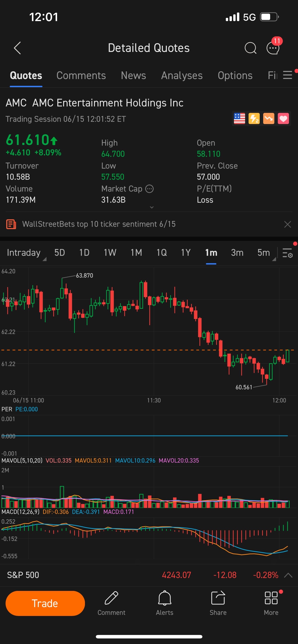The height and width of the screenshot is (644, 298).
Task: Tap the orange downtrend chart icon
Action: coord(269,118)
